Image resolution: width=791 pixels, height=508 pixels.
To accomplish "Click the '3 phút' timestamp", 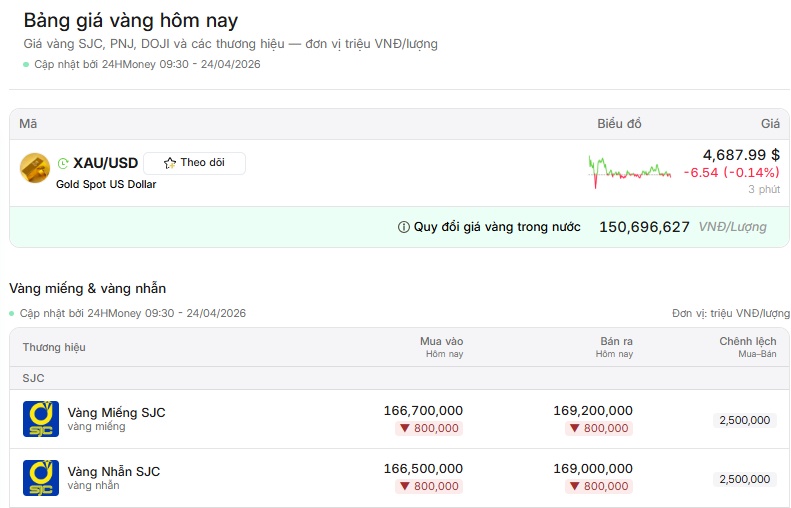I will click(764, 189).
